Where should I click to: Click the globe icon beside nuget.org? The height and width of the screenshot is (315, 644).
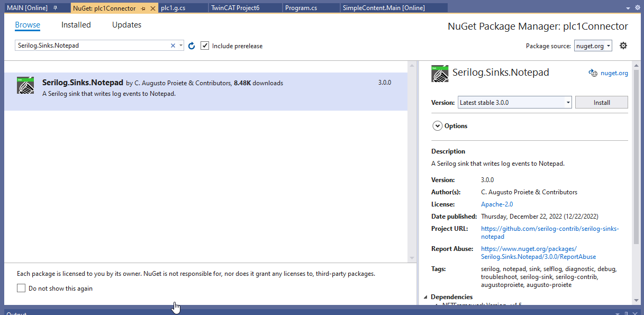(x=593, y=73)
